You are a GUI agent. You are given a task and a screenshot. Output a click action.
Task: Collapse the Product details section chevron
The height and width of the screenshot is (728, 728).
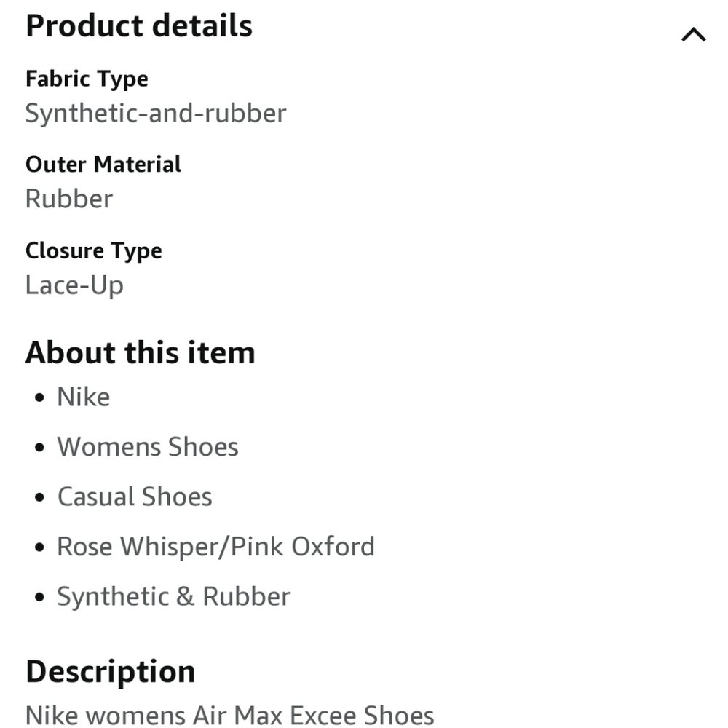(x=693, y=35)
